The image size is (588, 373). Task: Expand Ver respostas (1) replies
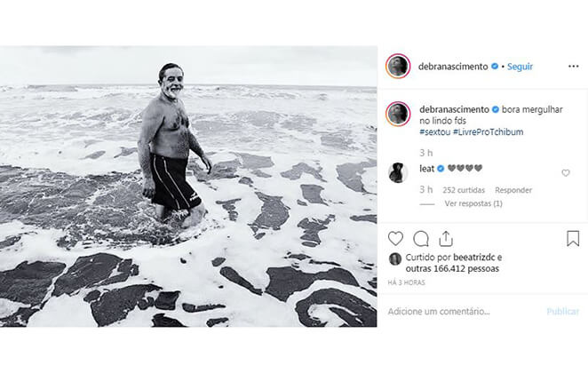click(473, 203)
